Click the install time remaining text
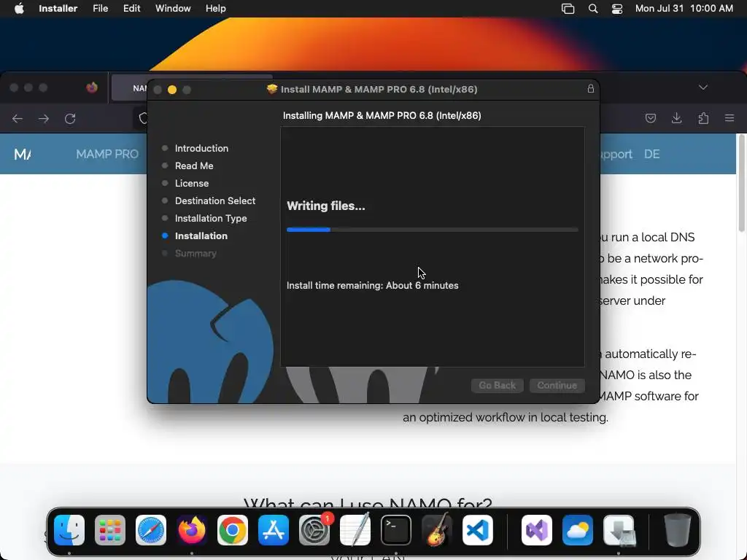Image resolution: width=747 pixels, height=560 pixels. tap(373, 286)
